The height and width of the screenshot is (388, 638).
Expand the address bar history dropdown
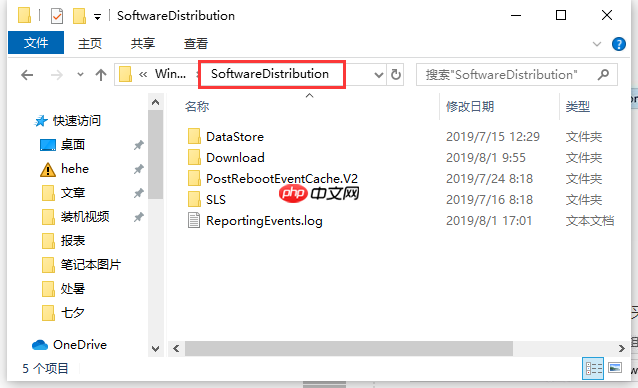tap(378, 75)
